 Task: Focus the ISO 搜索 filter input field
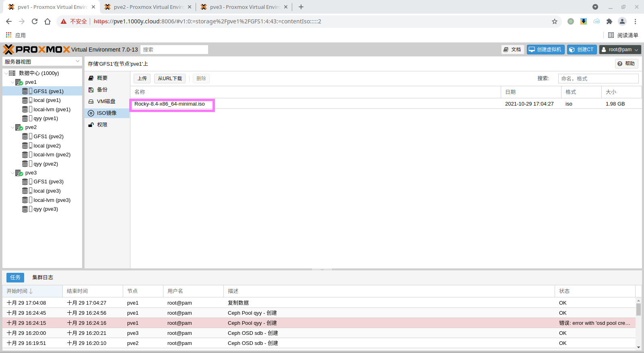point(598,79)
